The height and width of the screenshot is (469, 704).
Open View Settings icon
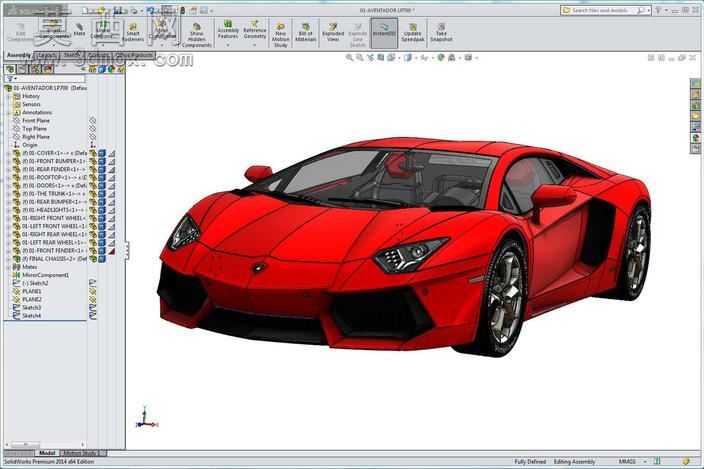[468, 57]
